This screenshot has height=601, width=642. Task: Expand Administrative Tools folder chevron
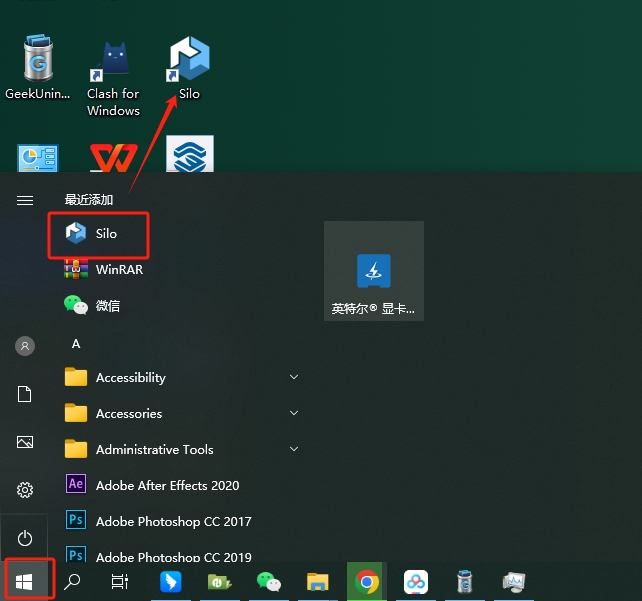click(294, 449)
